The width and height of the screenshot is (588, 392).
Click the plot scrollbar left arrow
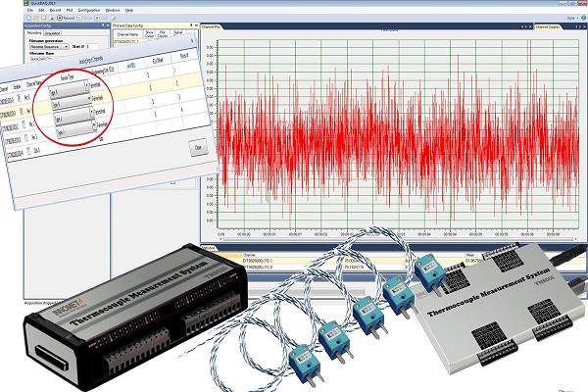[x=220, y=238]
